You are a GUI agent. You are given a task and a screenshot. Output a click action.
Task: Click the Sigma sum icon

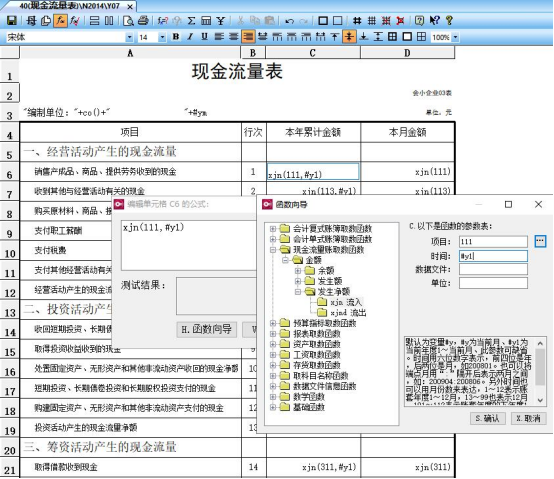(191, 21)
